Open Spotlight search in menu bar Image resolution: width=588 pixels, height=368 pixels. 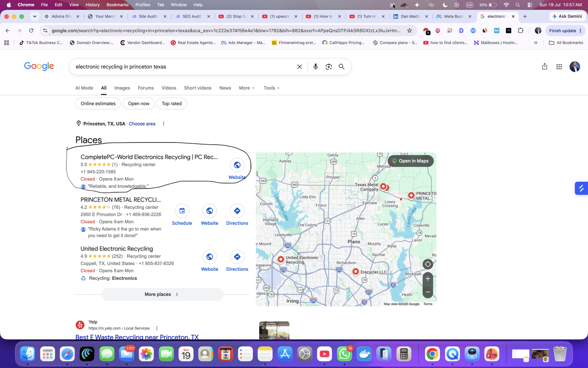(x=517, y=5)
